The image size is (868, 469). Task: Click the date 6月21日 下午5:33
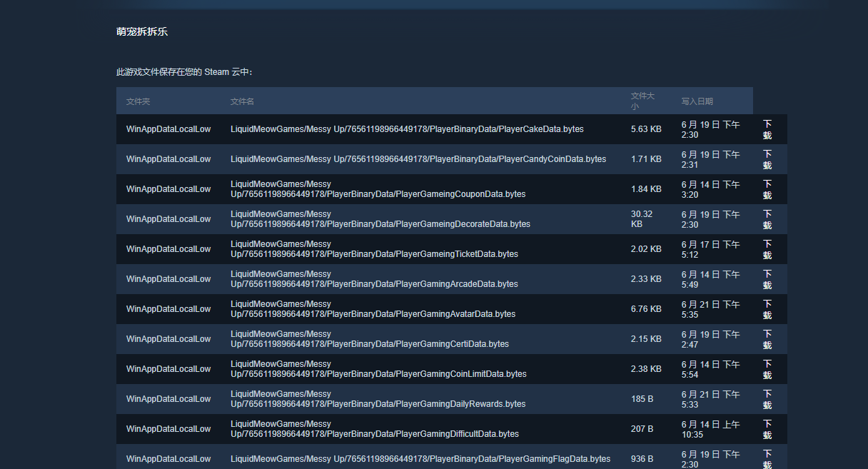(711, 399)
